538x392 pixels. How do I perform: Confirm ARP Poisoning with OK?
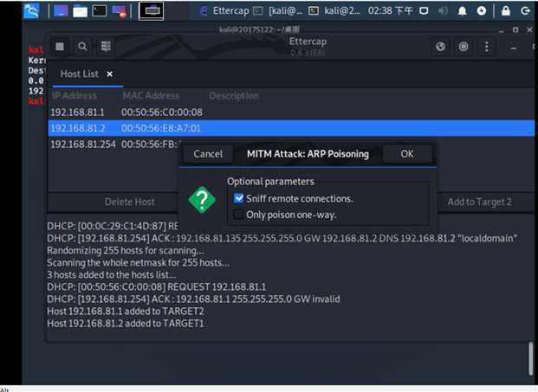(407, 154)
